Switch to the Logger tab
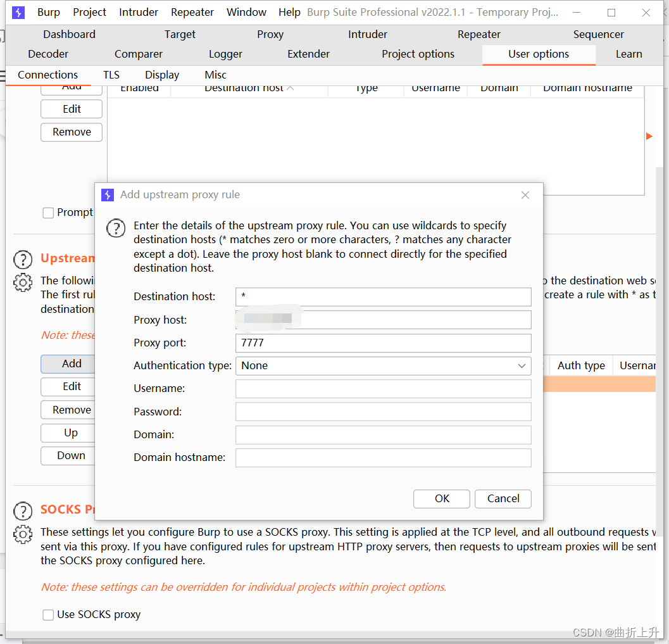669x644 pixels. pos(225,54)
